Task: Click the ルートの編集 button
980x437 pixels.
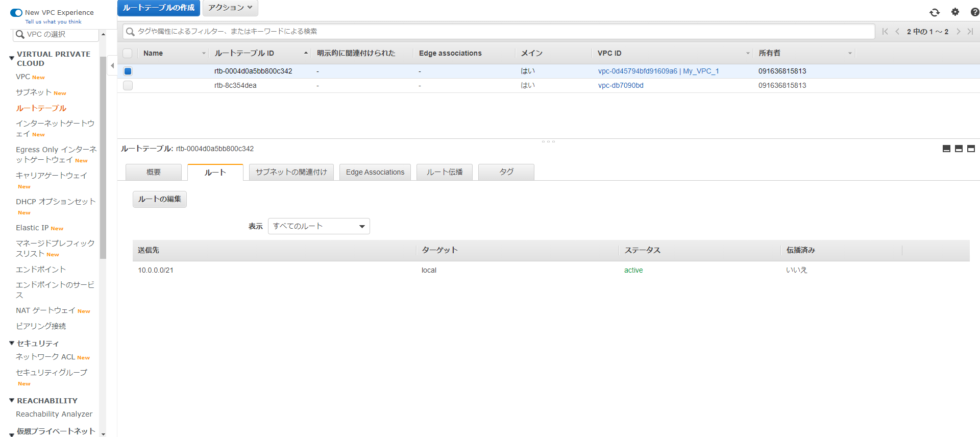Action: click(x=159, y=199)
